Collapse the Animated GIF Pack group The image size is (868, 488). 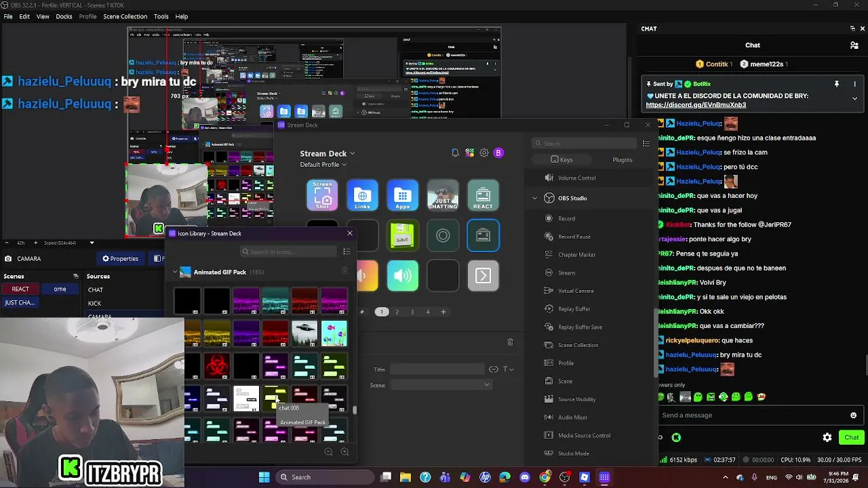175,272
